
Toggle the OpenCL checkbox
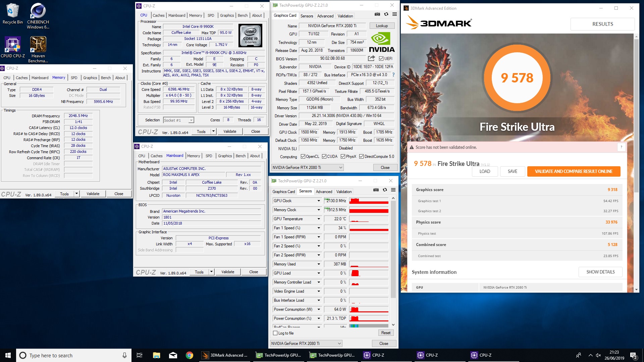303,157
